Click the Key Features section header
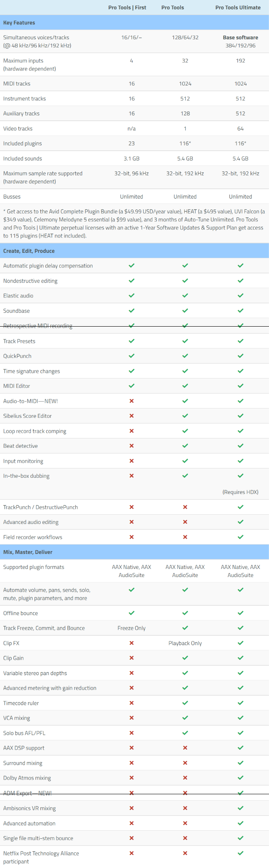The height and width of the screenshot is (868, 269). click(19, 23)
